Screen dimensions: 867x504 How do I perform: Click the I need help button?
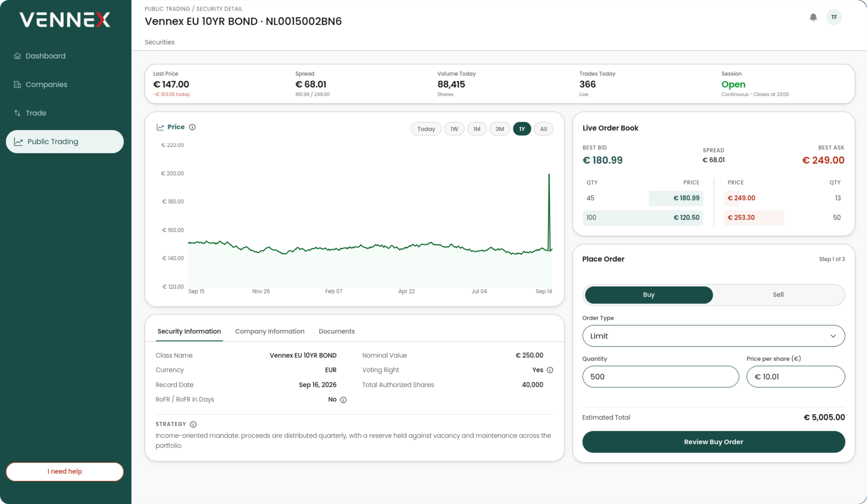(65, 471)
